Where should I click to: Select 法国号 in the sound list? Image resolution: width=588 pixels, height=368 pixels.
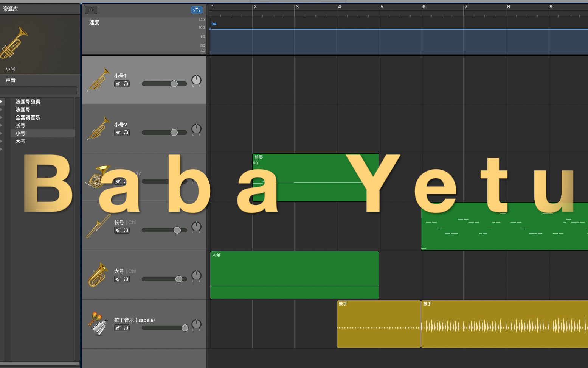click(x=23, y=109)
